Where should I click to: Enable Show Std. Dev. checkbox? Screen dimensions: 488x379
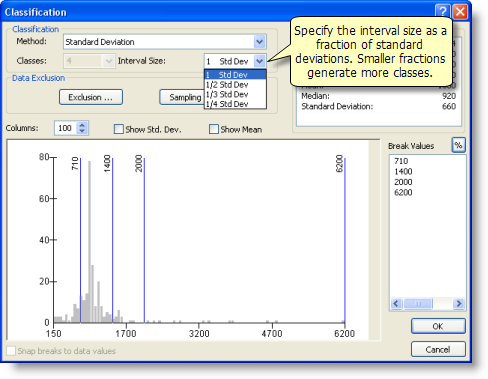click(118, 129)
